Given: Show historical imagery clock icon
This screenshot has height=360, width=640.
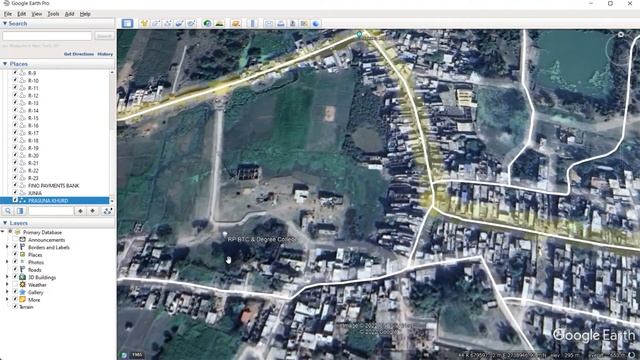Looking at the screenshot, I should tap(207, 23).
